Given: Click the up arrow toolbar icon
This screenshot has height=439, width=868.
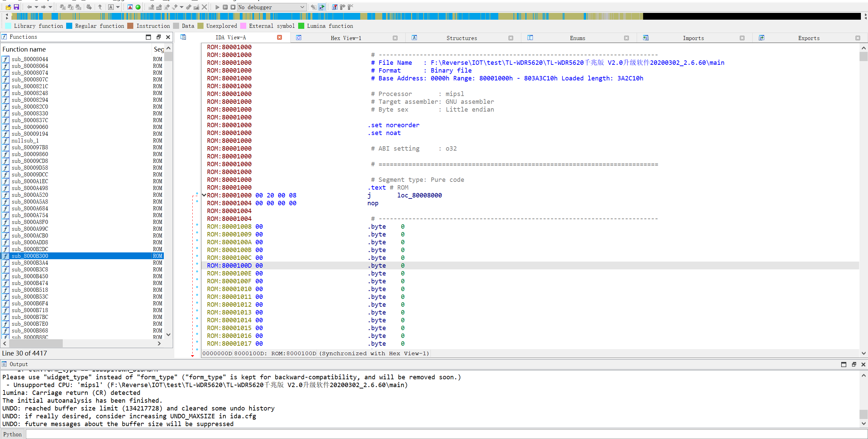Looking at the screenshot, I should [100, 7].
